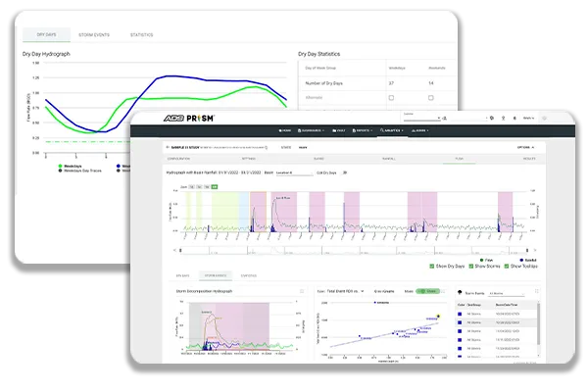Uncheck Show Storms

471,266
